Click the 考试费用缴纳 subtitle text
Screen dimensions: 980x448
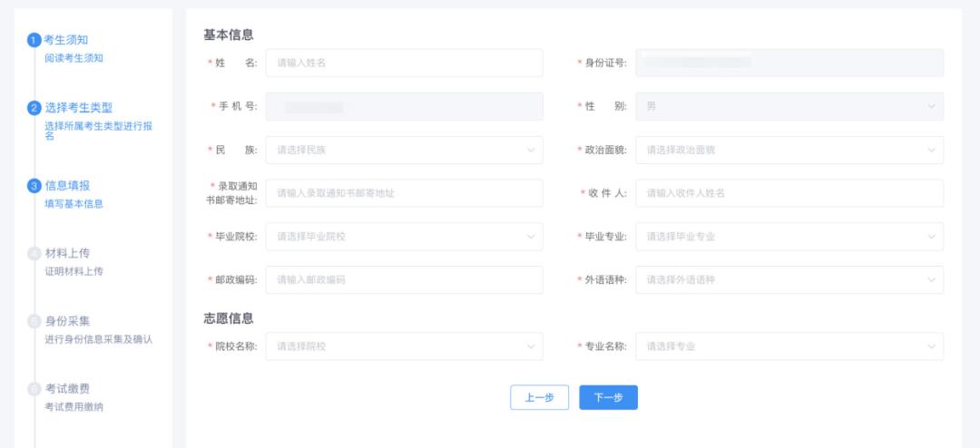[x=73, y=407]
